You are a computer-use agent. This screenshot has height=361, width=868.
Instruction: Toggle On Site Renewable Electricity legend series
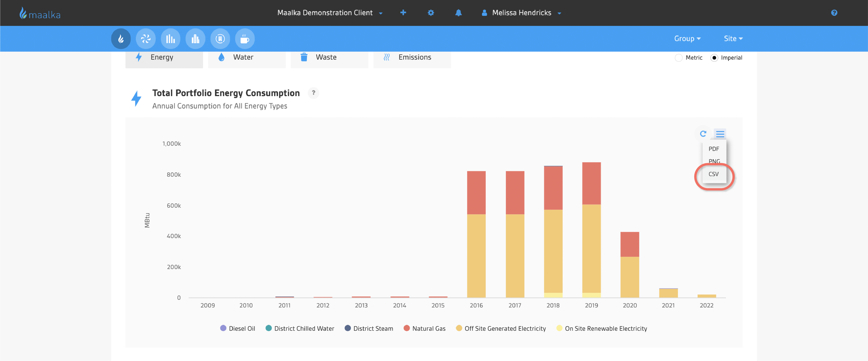click(x=602, y=328)
